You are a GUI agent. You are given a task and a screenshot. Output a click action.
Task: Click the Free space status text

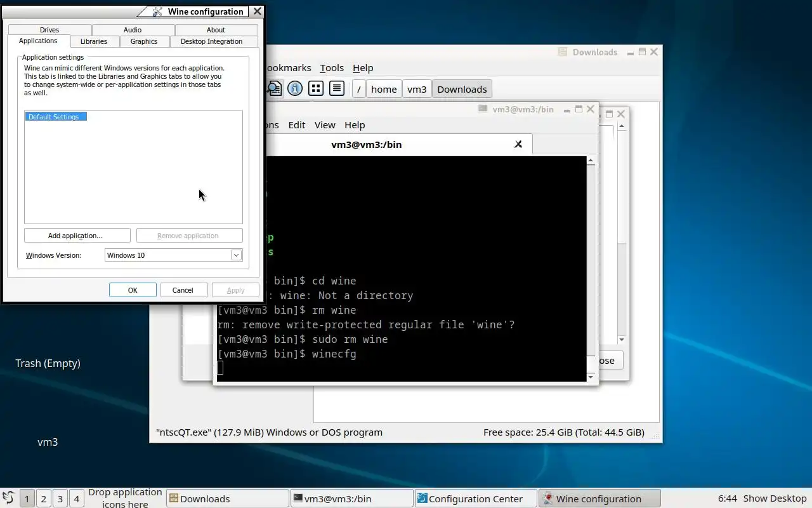(564, 432)
